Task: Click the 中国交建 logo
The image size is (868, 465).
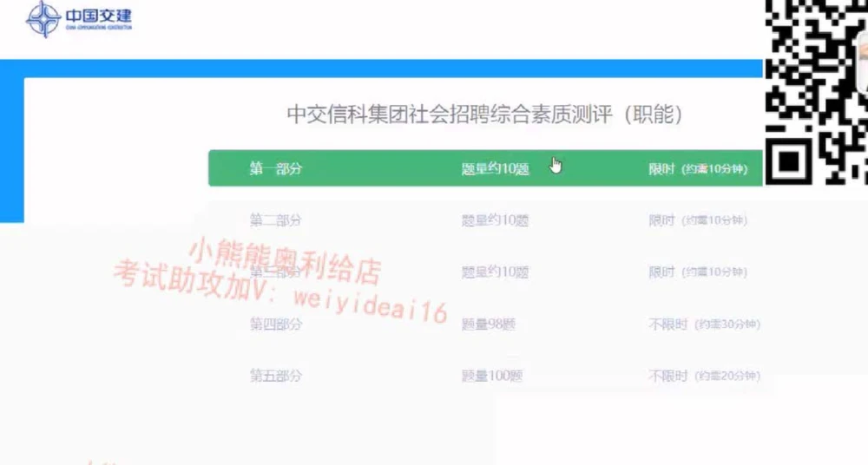Action: (79, 19)
